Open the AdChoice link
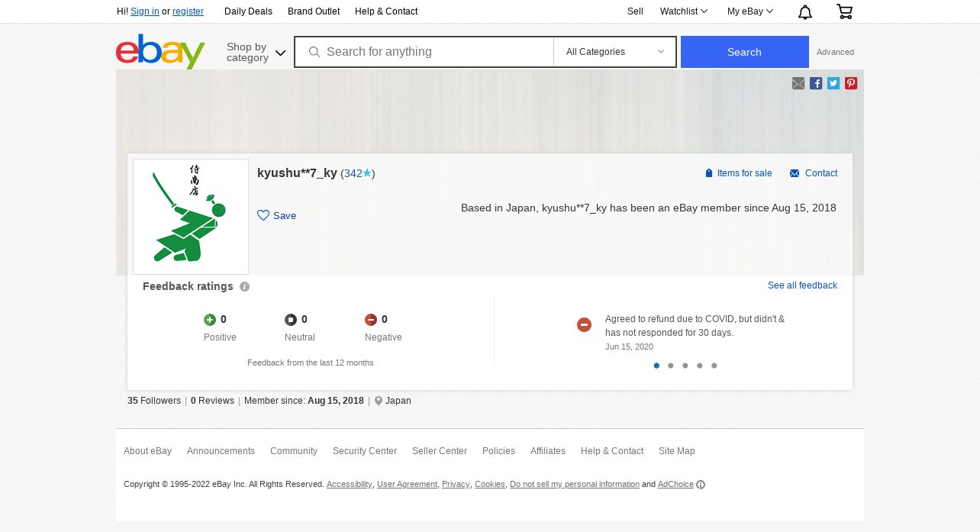 click(675, 485)
